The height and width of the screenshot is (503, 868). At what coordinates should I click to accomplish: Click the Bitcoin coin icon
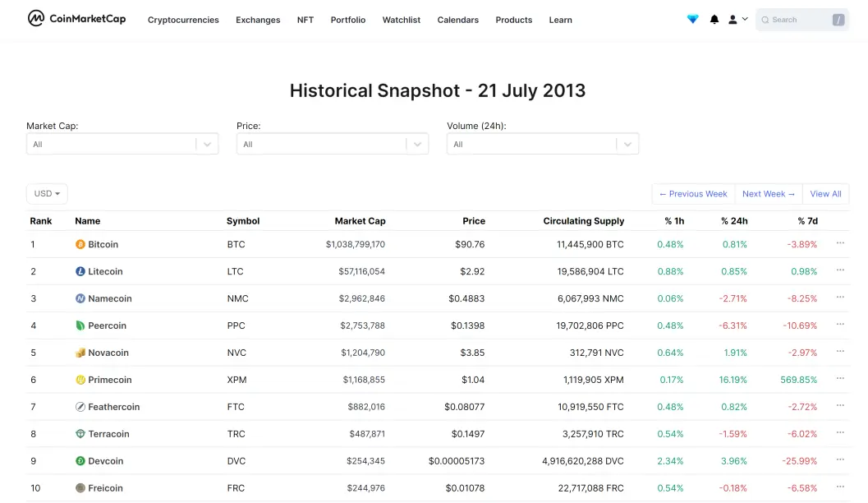pos(80,244)
